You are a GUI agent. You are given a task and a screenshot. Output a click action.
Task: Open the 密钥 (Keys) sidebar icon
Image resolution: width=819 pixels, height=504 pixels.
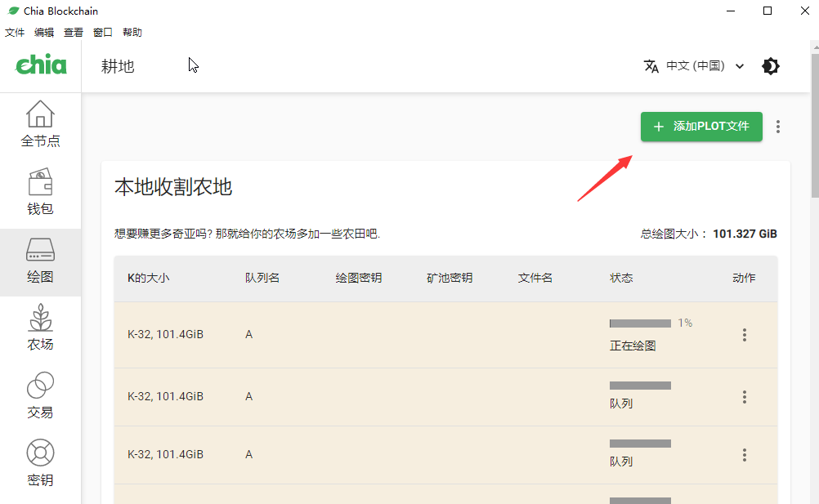coord(40,464)
